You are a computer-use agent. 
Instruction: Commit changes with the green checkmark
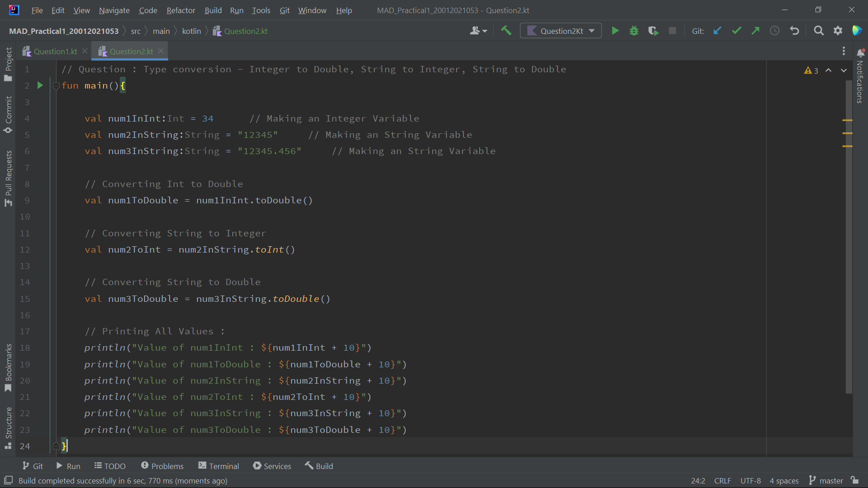(x=736, y=31)
